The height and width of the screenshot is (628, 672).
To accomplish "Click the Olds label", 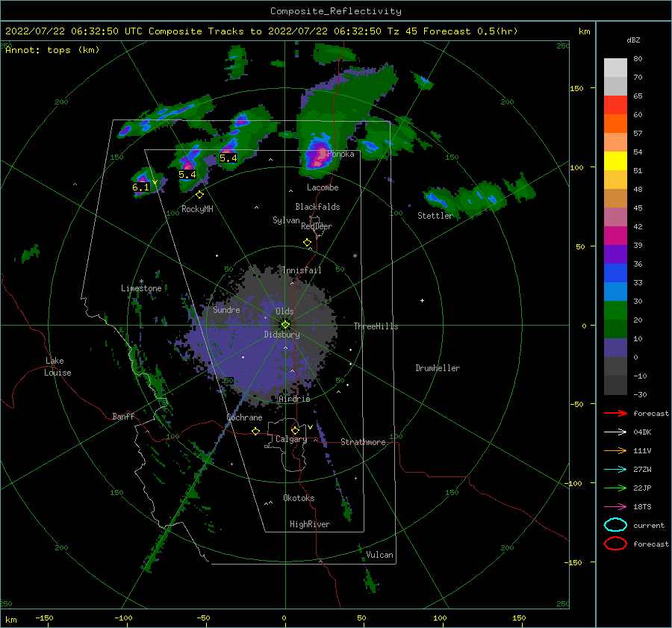I will [284, 311].
